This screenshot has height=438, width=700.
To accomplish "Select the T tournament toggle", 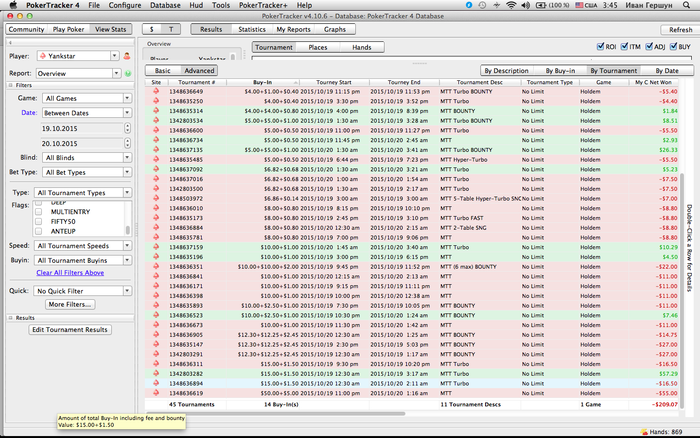I will pyautogui.click(x=171, y=29).
